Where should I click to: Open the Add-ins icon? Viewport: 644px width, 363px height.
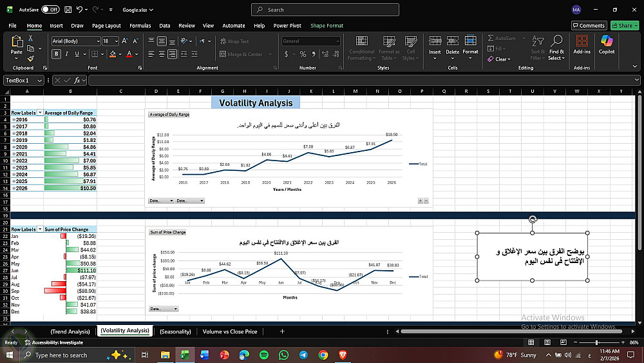point(582,41)
